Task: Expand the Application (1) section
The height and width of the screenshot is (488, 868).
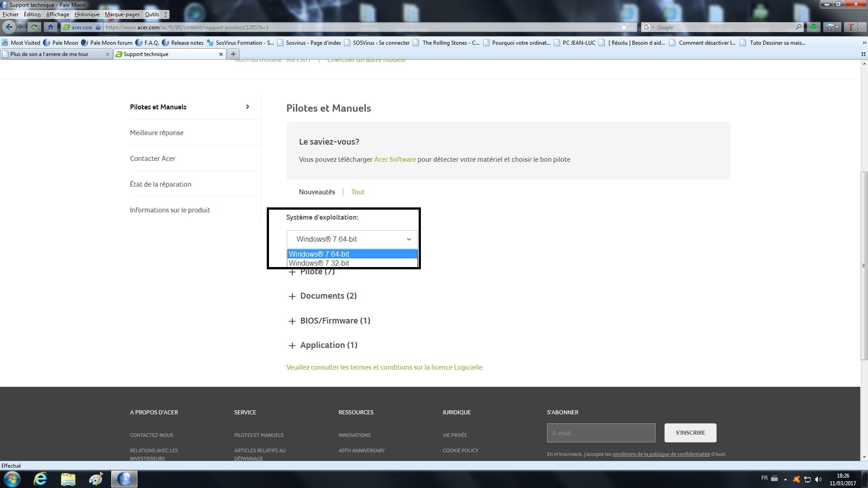Action: 323,345
